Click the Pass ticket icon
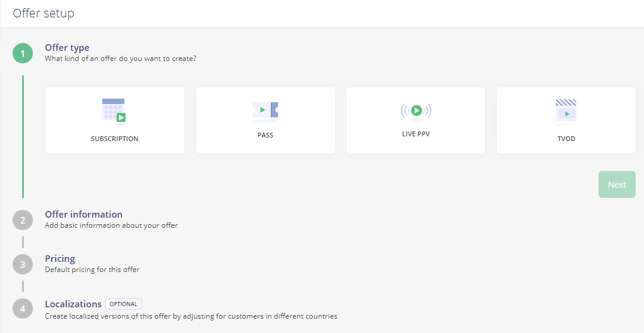Viewport: 644px width, 333px height. [265, 112]
